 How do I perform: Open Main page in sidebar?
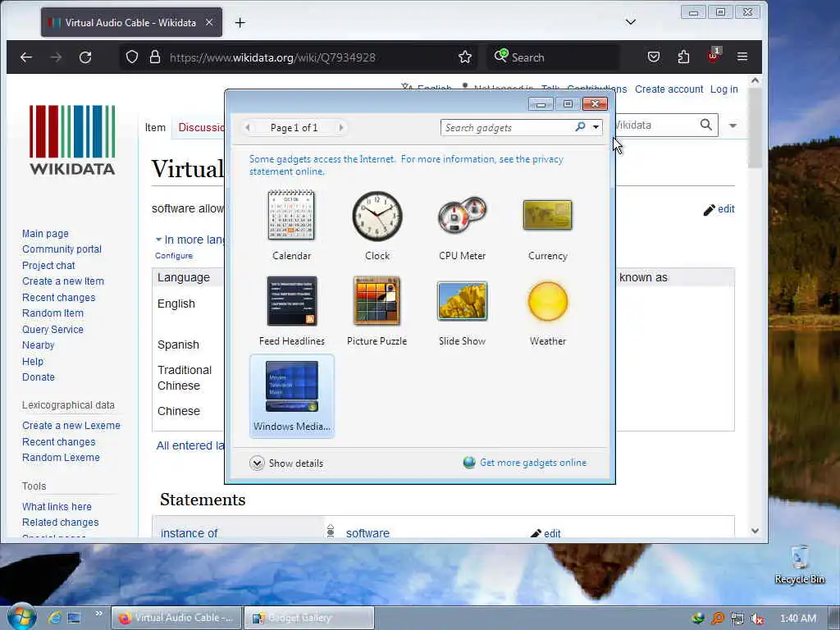pyautogui.click(x=46, y=234)
